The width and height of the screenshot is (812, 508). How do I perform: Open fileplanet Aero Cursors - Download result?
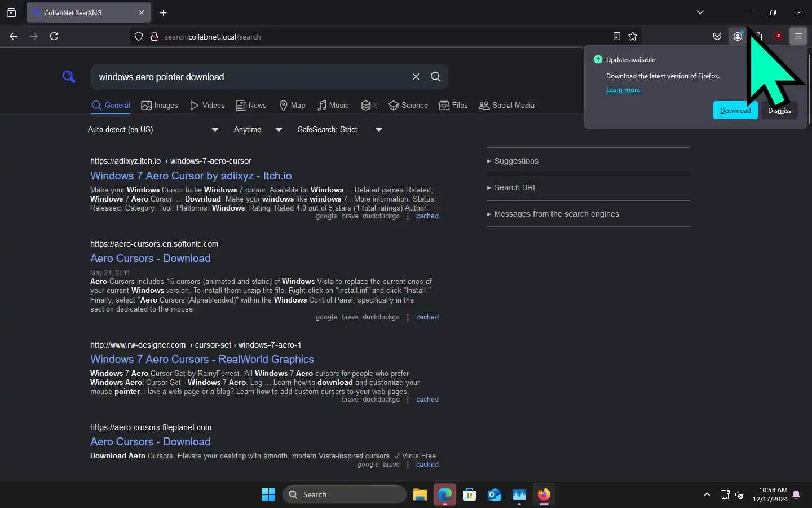151,441
